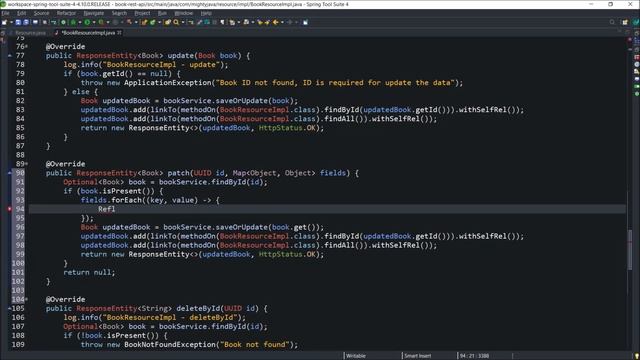Collapse the method fold at line 104
Image resolution: width=640 pixels, height=360 pixels.
click(27, 299)
